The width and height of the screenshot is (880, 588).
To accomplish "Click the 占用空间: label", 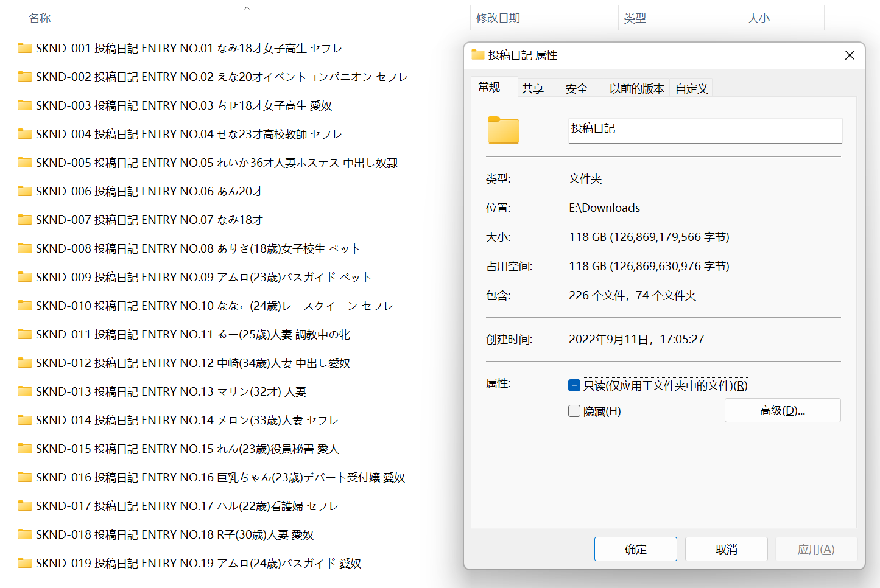I will (509, 266).
